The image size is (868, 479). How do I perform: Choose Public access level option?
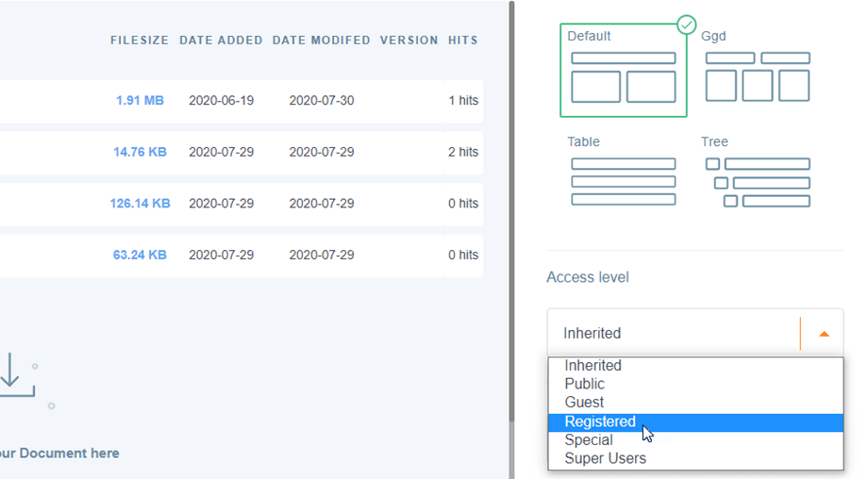(x=584, y=385)
